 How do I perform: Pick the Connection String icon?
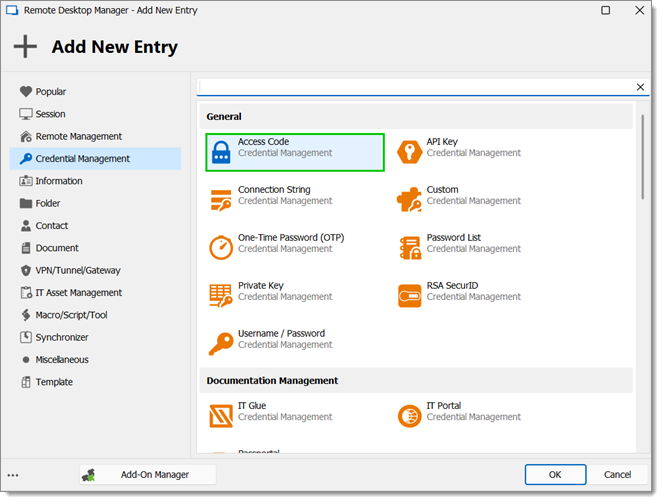coord(221,200)
